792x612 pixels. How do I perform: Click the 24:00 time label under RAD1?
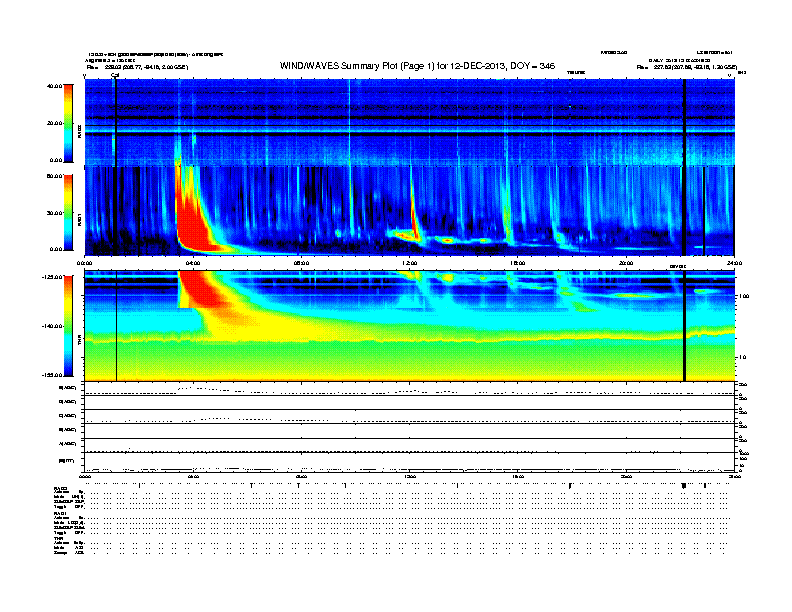(734, 263)
